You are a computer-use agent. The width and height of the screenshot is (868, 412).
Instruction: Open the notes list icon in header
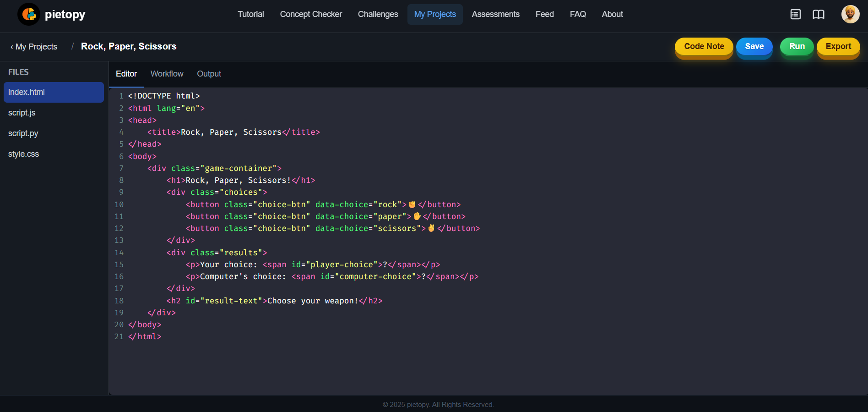pyautogui.click(x=795, y=14)
